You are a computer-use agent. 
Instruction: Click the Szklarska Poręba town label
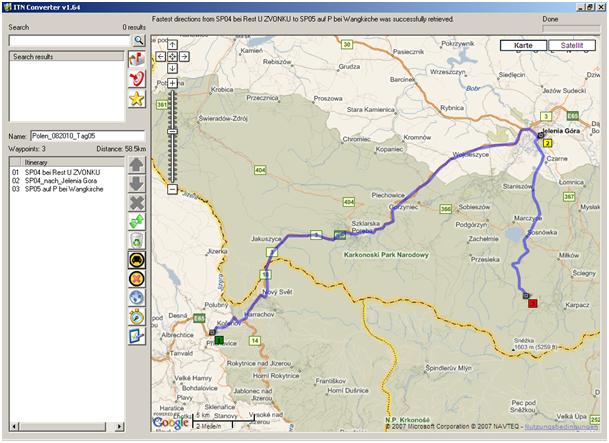(365, 227)
